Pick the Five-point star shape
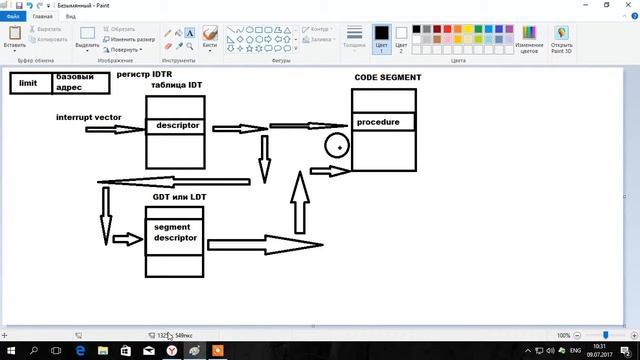Image resolution: width=640 pixels, height=360 pixels. tap(249, 49)
